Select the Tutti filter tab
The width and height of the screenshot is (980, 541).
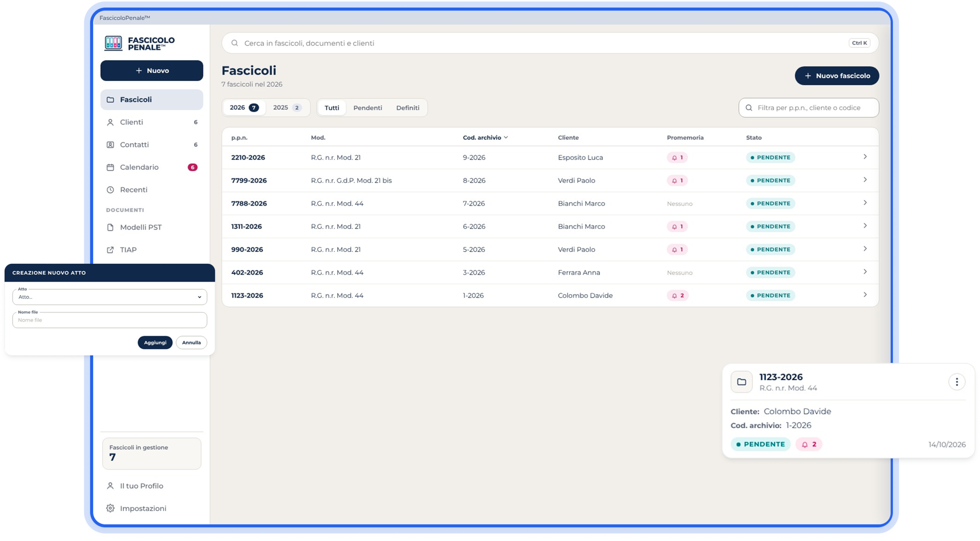pyautogui.click(x=332, y=108)
